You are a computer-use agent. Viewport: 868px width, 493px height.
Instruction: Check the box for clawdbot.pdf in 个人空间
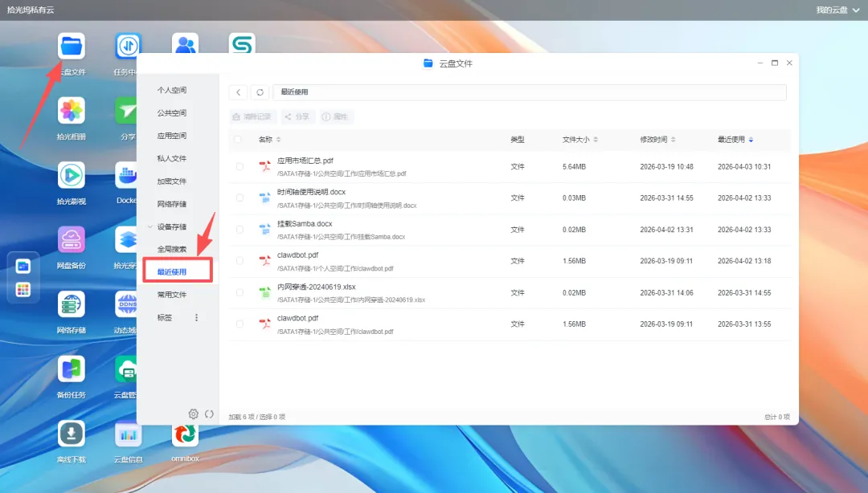tap(240, 261)
